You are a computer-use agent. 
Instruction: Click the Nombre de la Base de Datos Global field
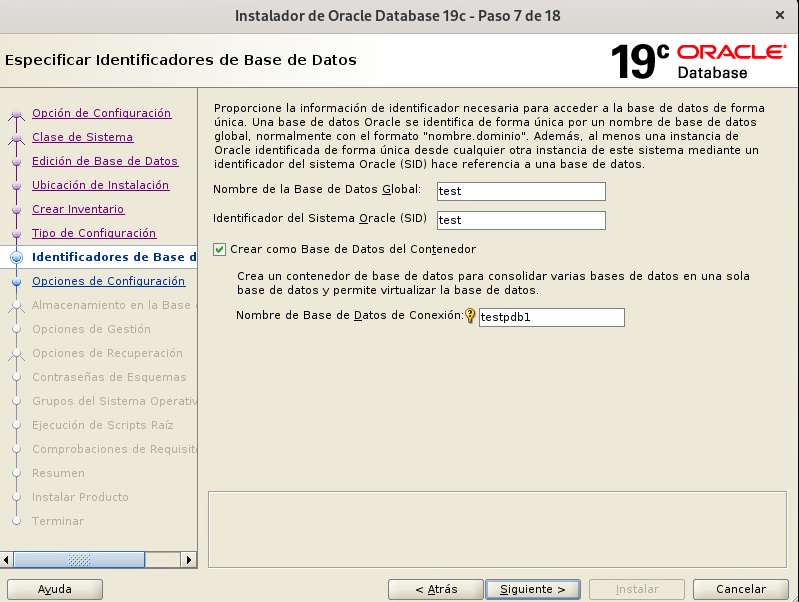(x=521, y=191)
